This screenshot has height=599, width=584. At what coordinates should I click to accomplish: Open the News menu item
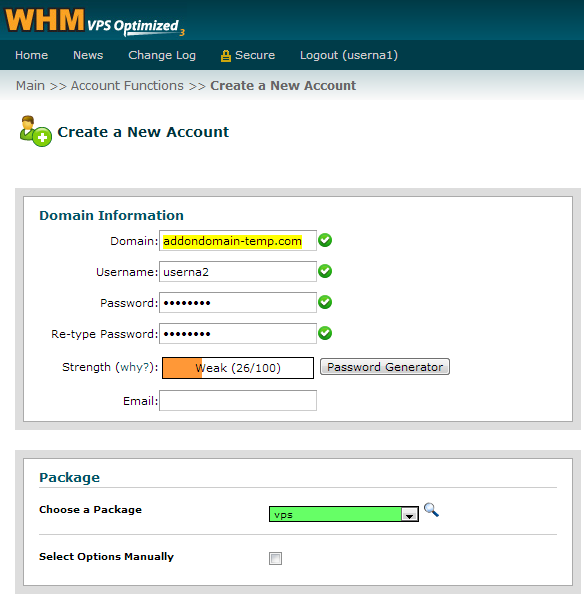coord(88,55)
